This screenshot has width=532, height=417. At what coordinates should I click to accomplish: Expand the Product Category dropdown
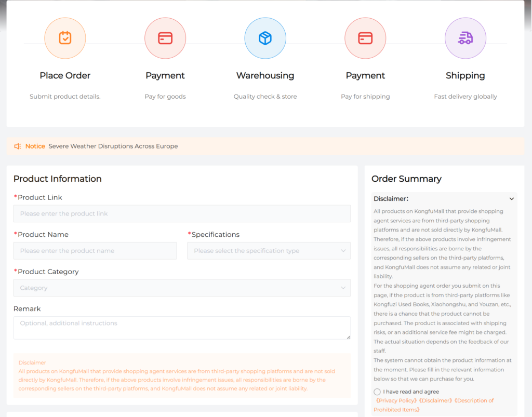182,288
